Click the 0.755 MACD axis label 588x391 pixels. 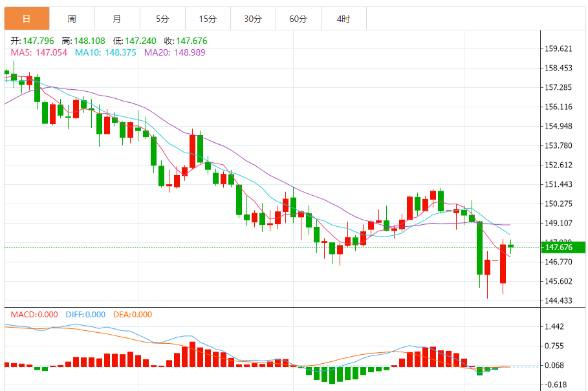coord(554,346)
